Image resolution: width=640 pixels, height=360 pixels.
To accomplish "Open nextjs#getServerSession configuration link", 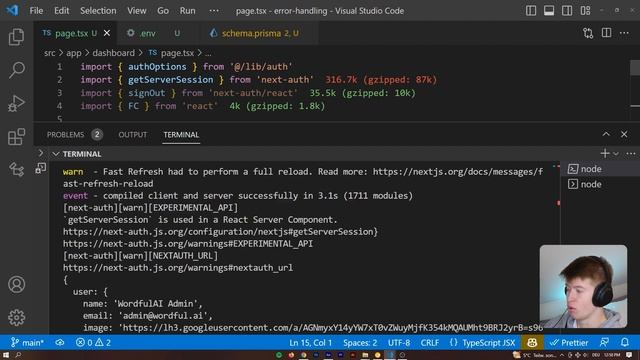I will [220, 232].
